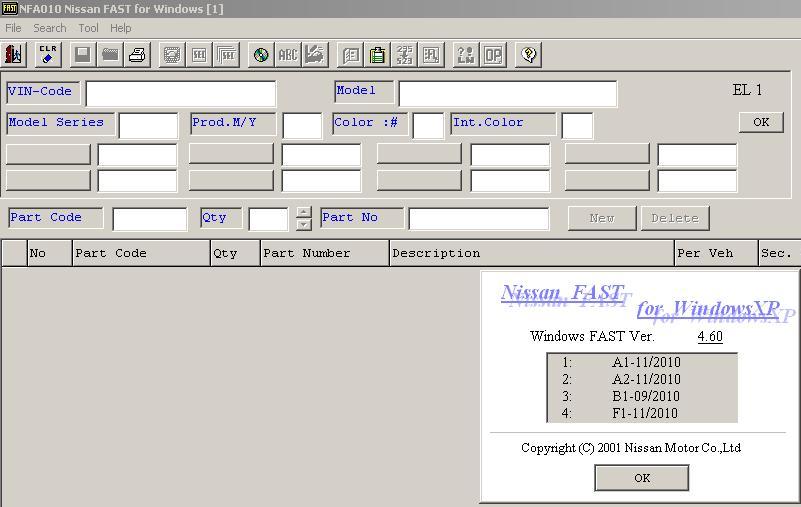
Task: Click the Int.Color label button
Action: pos(503,123)
